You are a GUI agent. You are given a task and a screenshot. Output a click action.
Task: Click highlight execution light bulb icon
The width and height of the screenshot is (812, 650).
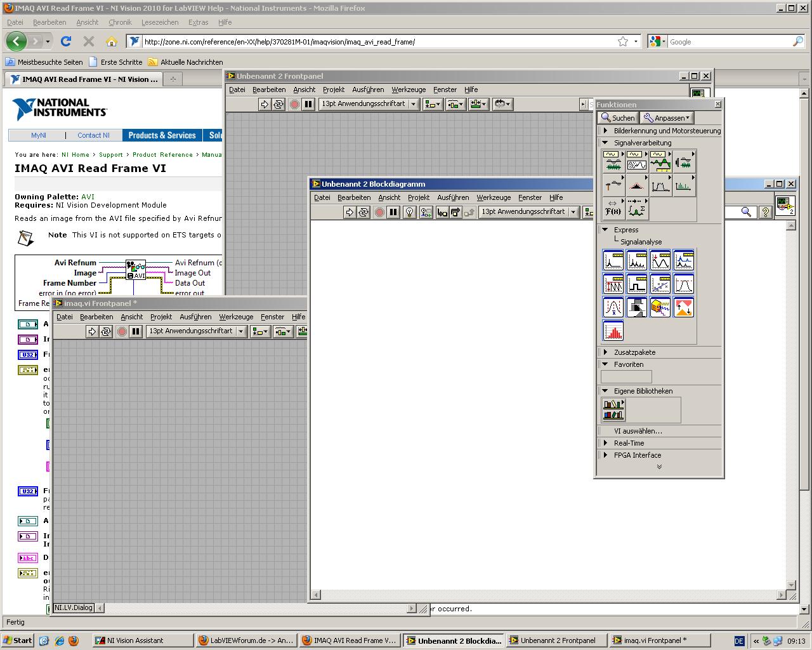click(x=410, y=212)
